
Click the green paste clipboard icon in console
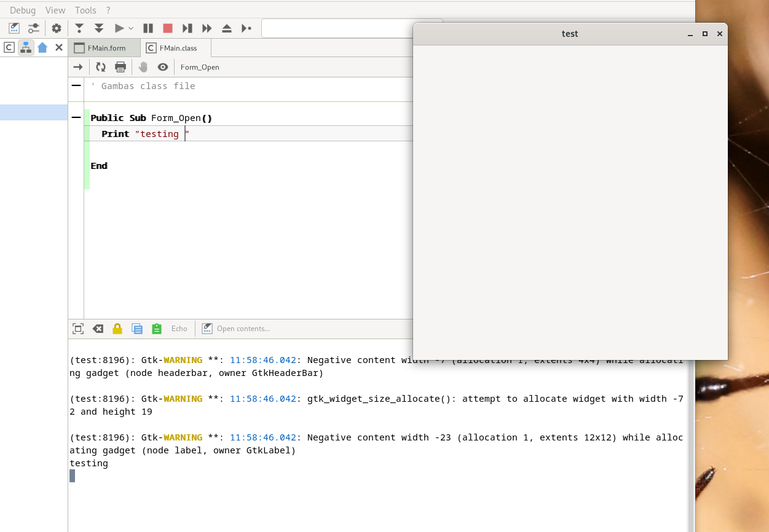coord(157,329)
